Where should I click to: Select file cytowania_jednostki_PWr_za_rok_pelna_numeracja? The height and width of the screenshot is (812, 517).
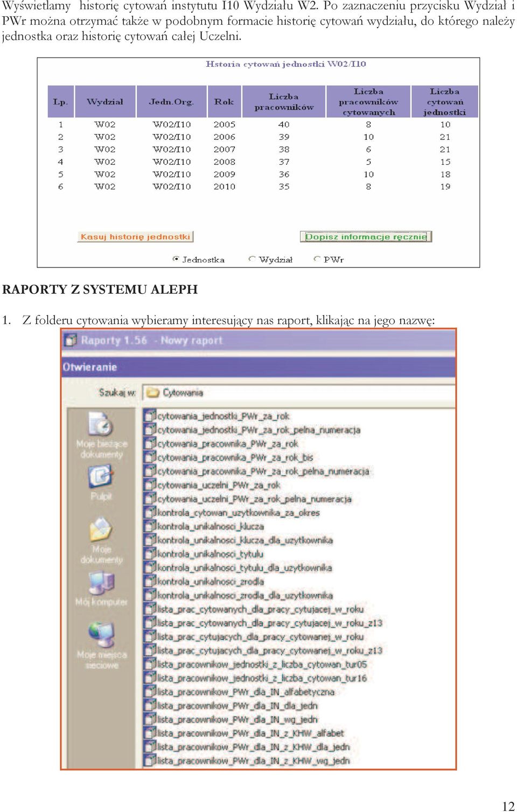(x=258, y=429)
